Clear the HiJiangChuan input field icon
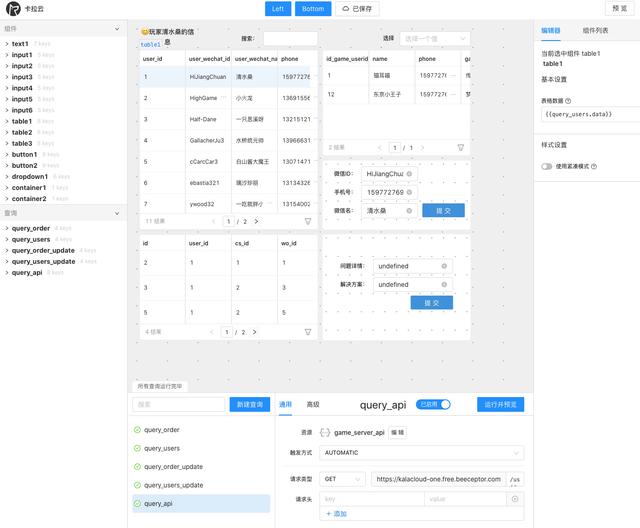 click(409, 174)
